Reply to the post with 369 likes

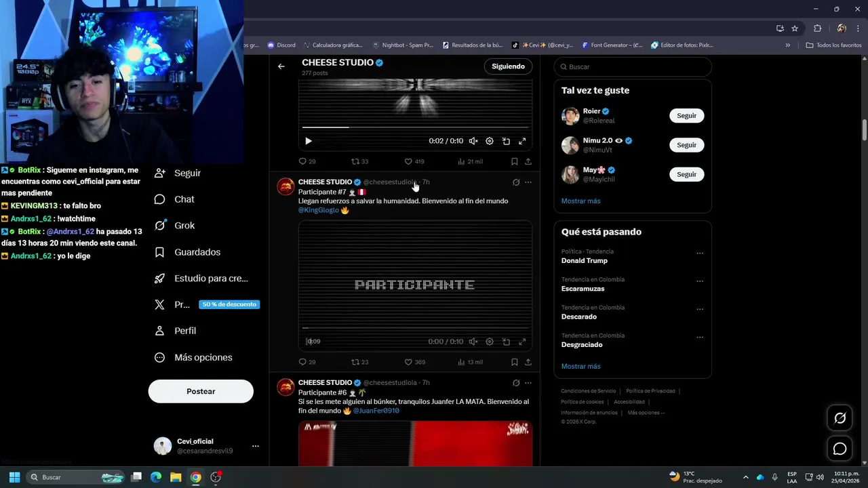(307, 362)
